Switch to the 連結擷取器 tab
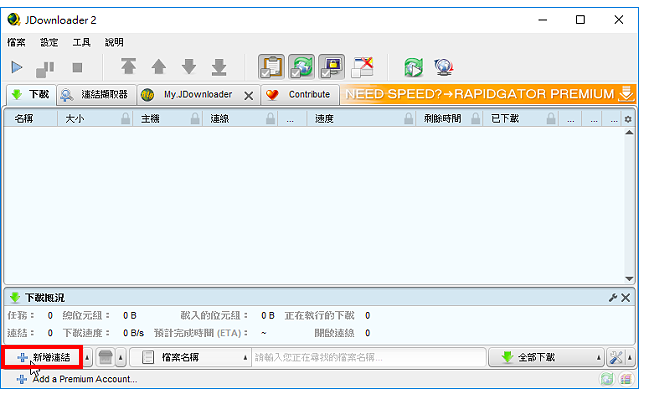Image resolution: width=649 pixels, height=400 pixels. point(96,95)
